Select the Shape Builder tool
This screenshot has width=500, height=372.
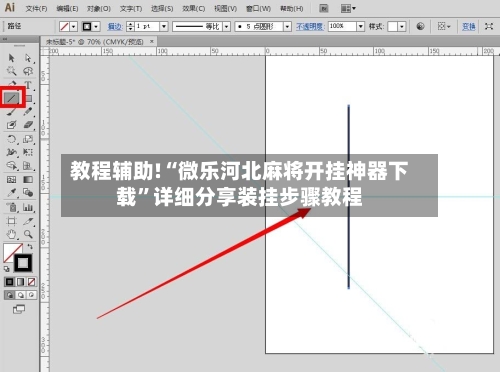[x=11, y=165]
